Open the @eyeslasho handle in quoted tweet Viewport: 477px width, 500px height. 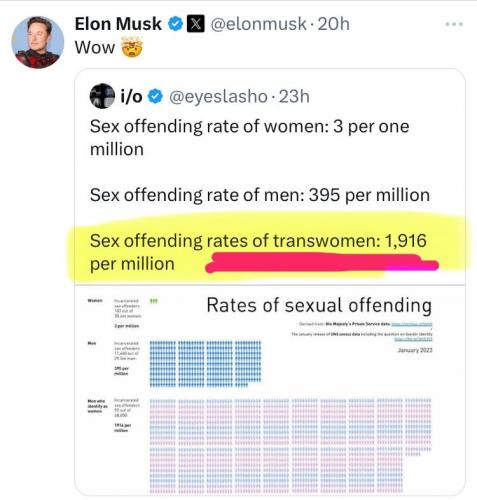tap(218, 97)
